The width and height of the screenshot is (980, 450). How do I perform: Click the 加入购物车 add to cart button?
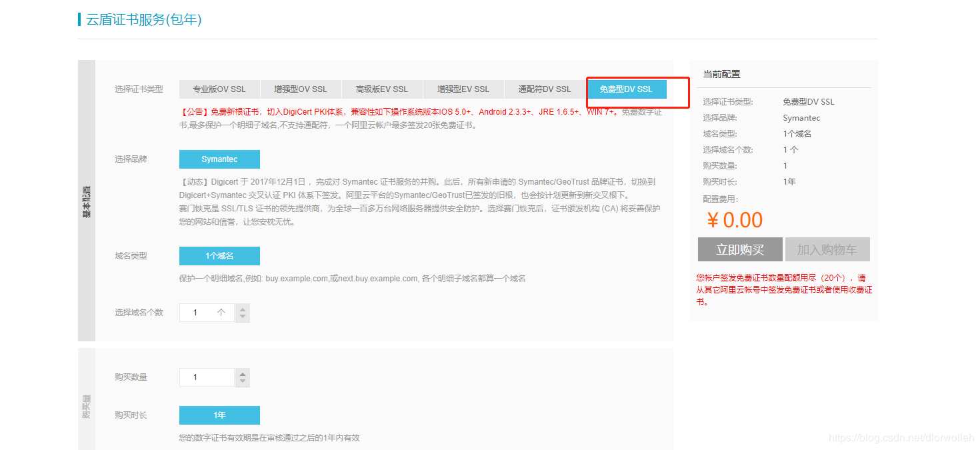[x=827, y=250]
